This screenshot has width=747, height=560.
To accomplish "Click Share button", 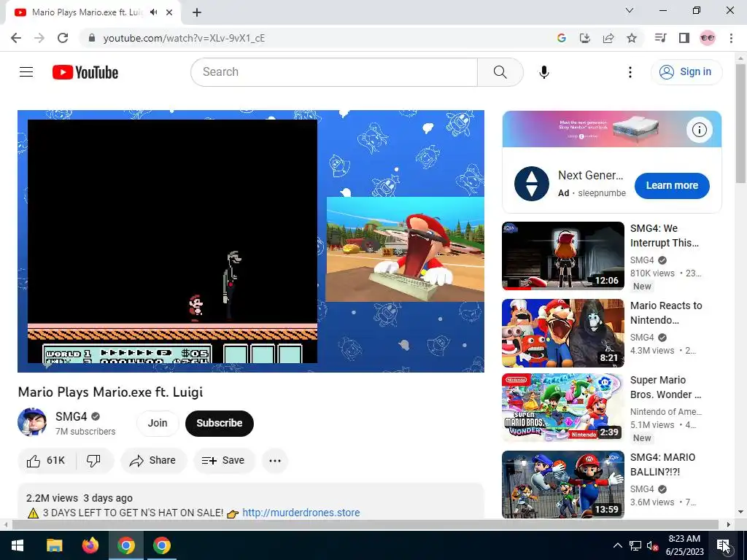I will click(x=153, y=461).
